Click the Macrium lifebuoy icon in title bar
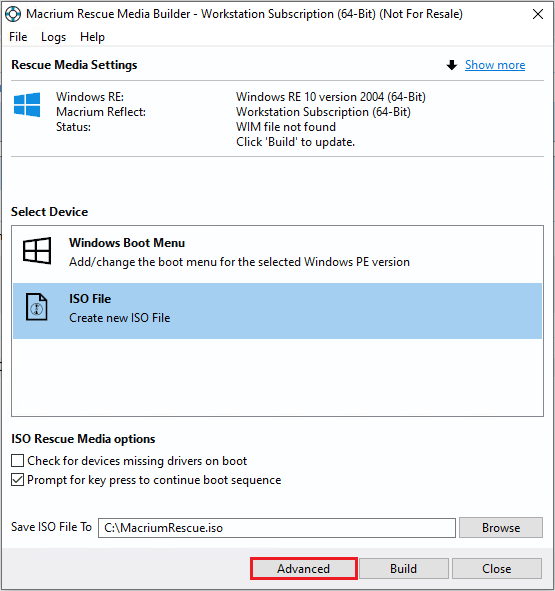 click(13, 14)
